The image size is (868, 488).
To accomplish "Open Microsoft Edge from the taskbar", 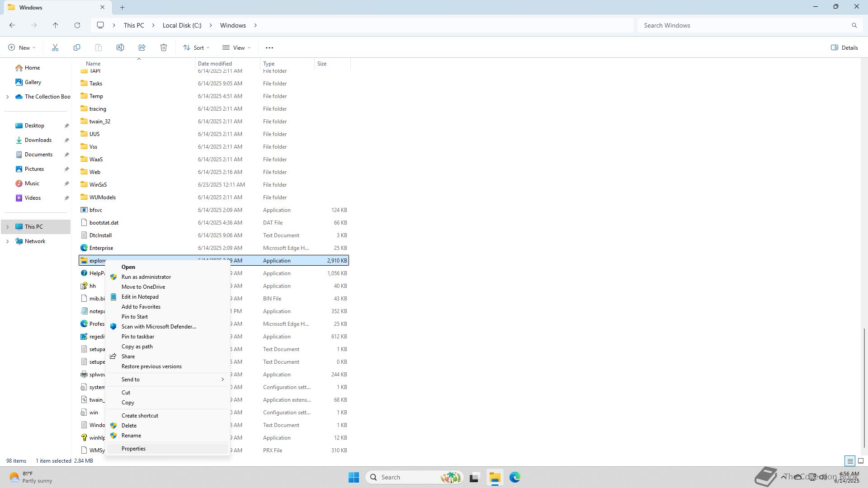I will (x=515, y=477).
